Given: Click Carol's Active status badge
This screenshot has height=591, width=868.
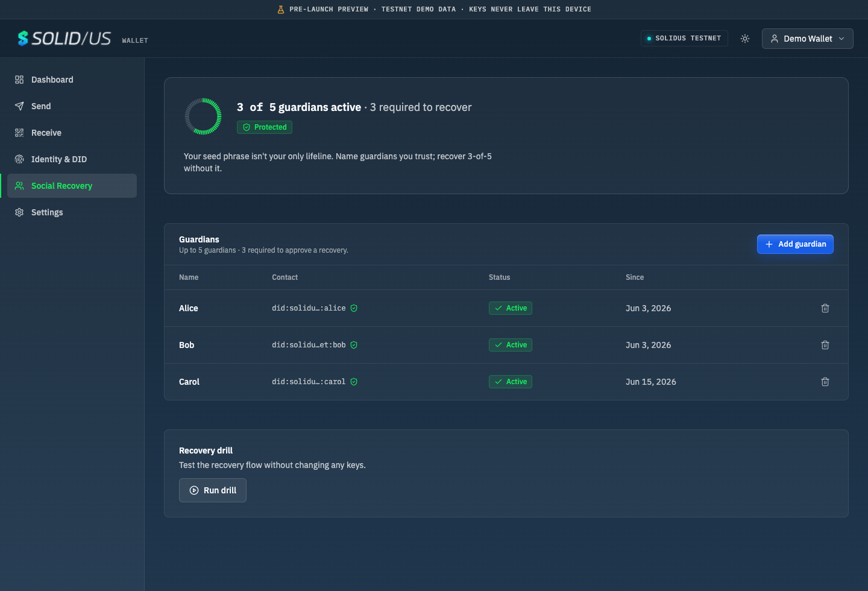Looking at the screenshot, I should tap(511, 382).
